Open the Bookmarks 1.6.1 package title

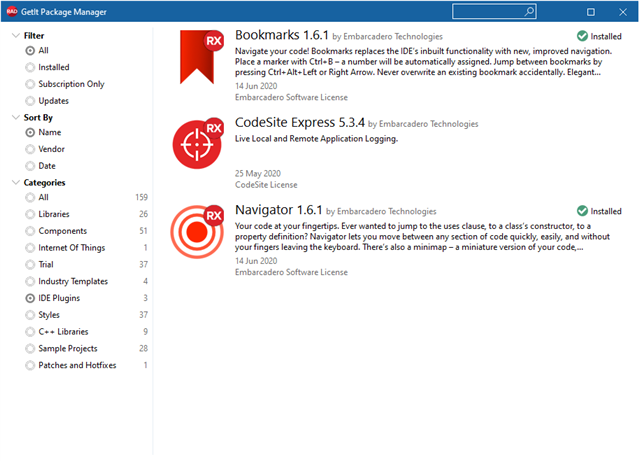pyautogui.click(x=282, y=35)
